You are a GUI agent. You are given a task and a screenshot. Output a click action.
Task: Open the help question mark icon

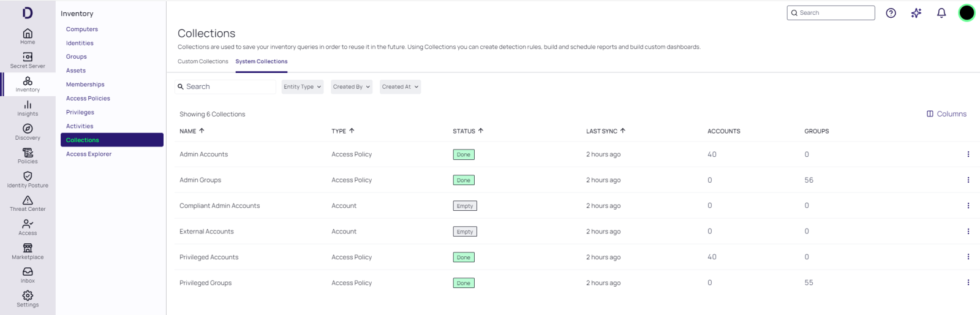tap(891, 13)
